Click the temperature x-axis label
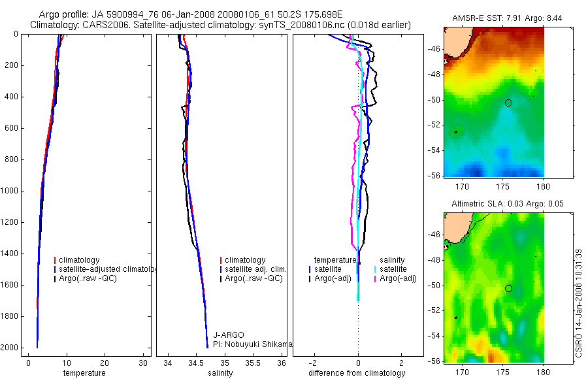The image size is (588, 379). click(84, 373)
